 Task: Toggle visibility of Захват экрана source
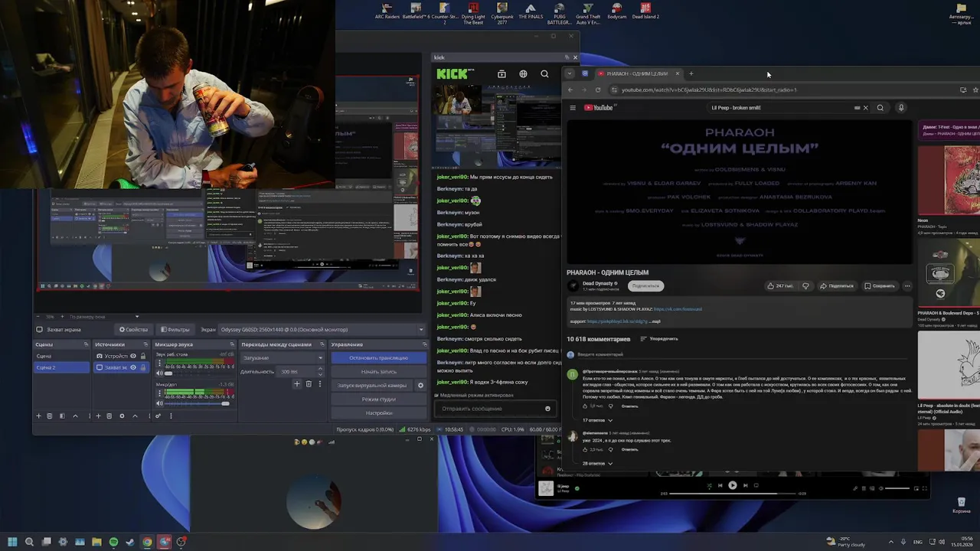coord(133,367)
